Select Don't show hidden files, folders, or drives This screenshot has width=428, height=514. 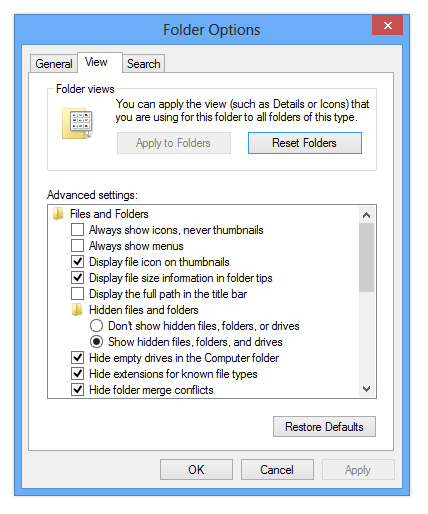96,326
